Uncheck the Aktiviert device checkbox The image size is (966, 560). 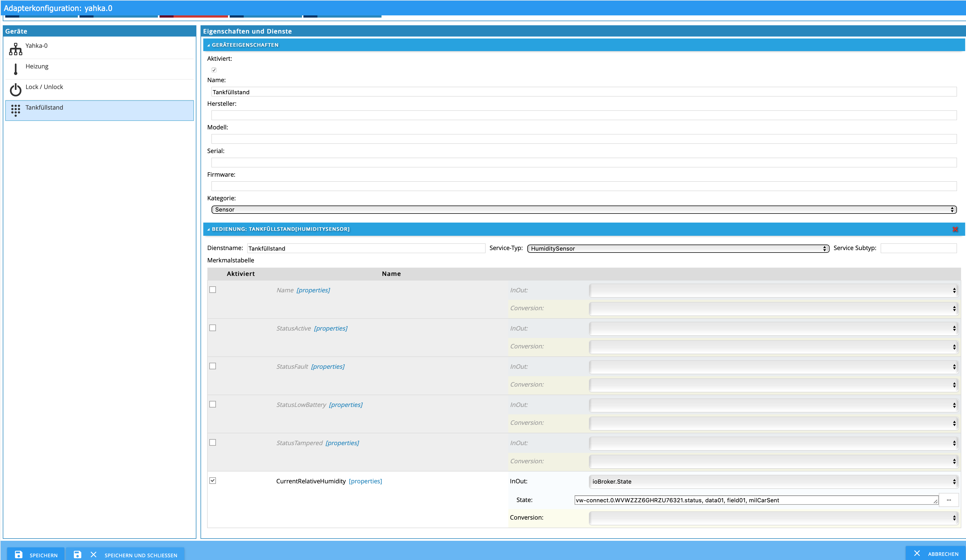[214, 70]
